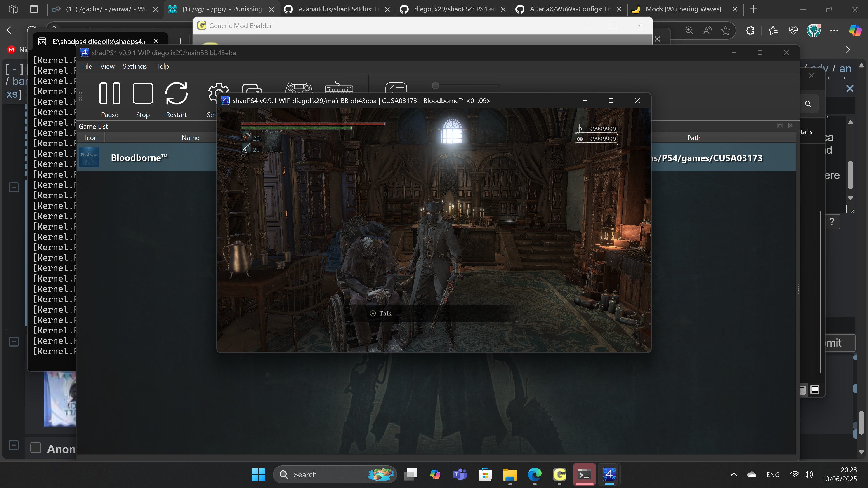Open the File menu in shadPS4
The image size is (868, 488).
(87, 66)
